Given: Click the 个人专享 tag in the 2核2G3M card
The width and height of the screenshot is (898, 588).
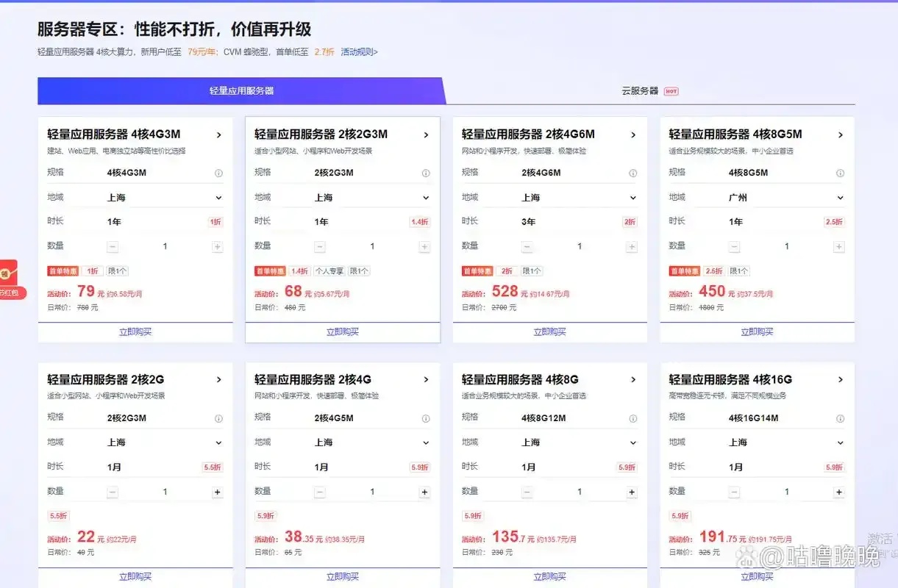Looking at the screenshot, I should tap(329, 271).
